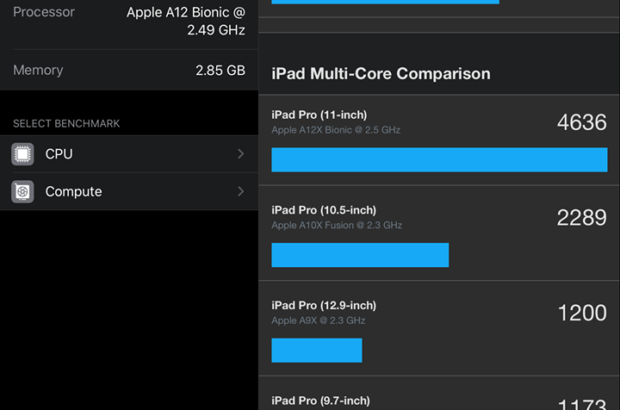The height and width of the screenshot is (410, 620).
Task: Open the Compute benchmark row
Action: [x=130, y=191]
